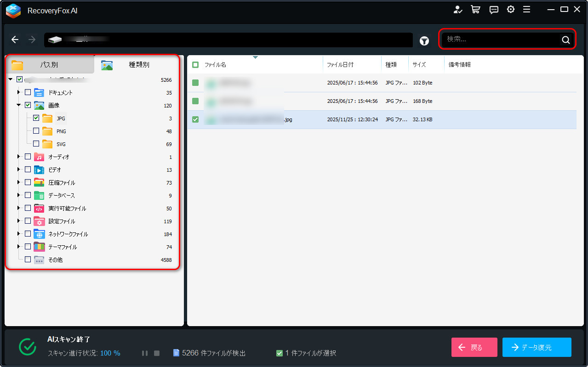
Task: Collapse the root drive tree node
Action: (11, 79)
